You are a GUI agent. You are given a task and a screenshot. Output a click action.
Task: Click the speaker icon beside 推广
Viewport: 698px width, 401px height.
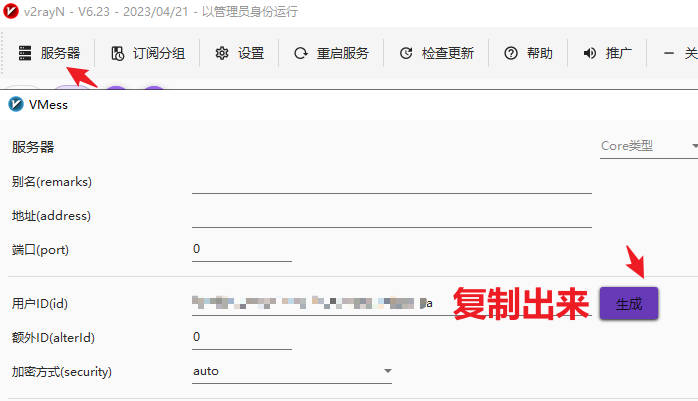(590, 53)
